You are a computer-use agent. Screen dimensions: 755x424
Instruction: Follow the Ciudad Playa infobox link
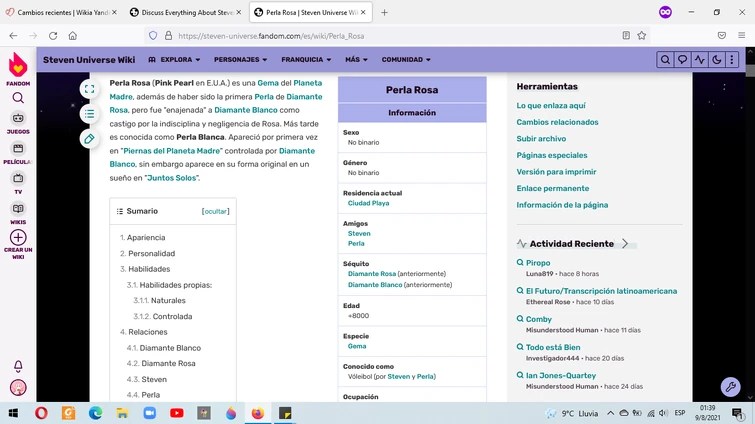point(368,203)
